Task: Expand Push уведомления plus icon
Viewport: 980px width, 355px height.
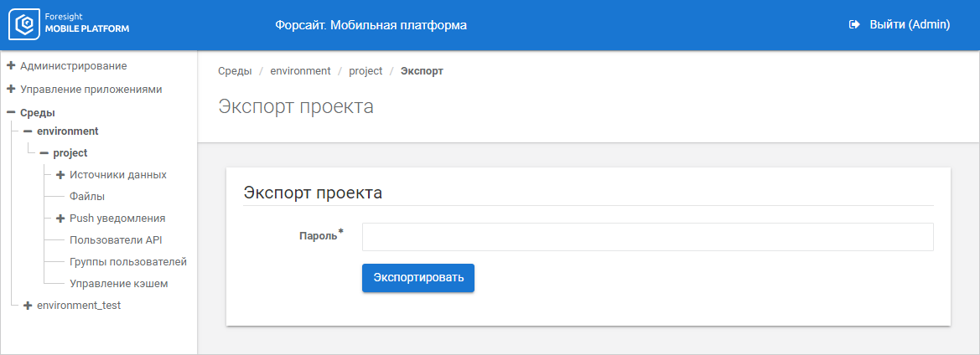Action: [x=60, y=219]
